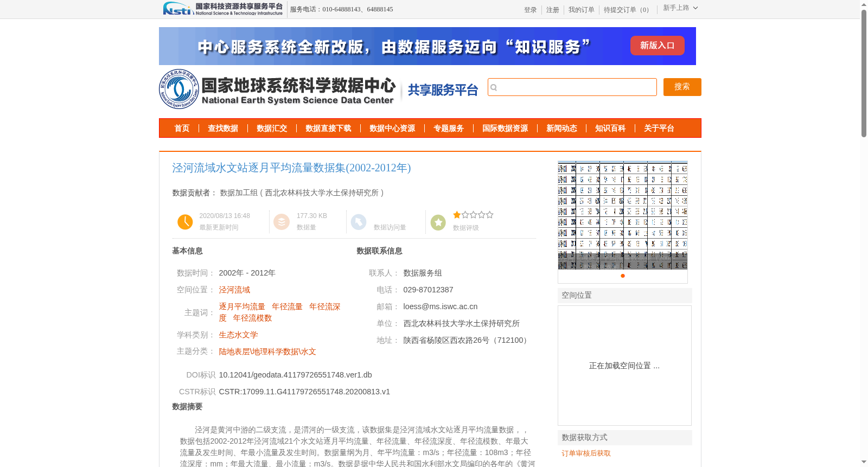868x467 pixels.
Task: Open the 关于平台 menu item
Action: (659, 129)
